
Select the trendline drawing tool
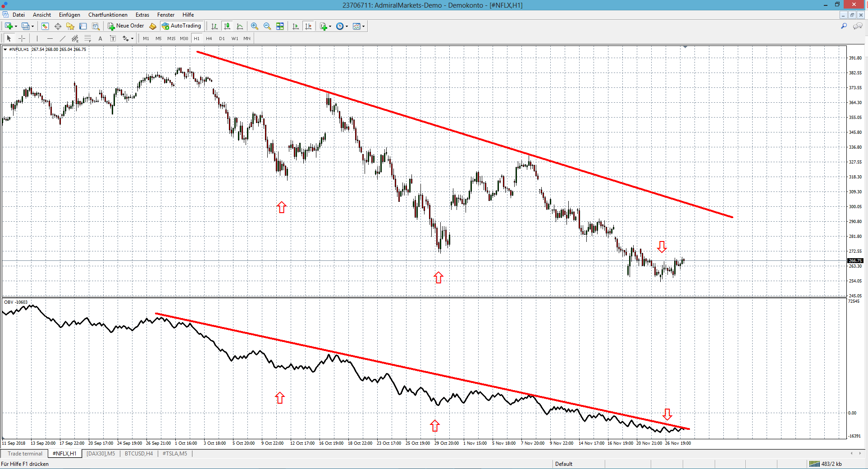63,38
